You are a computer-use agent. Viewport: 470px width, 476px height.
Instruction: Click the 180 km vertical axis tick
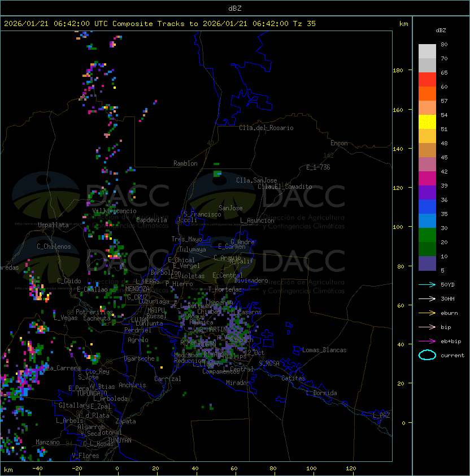[398, 71]
